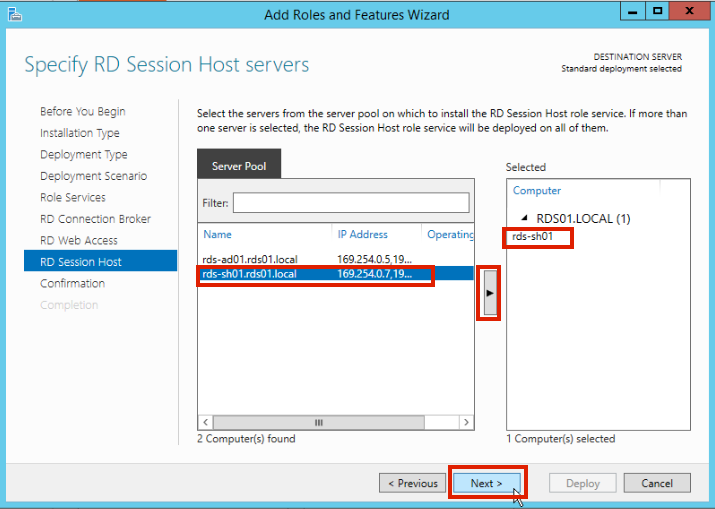Go back with the Previous button
The image size is (715, 509).
click(413, 483)
